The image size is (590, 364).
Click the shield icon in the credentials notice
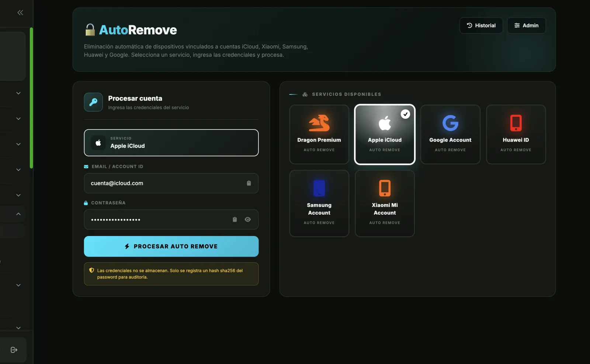[x=91, y=270]
